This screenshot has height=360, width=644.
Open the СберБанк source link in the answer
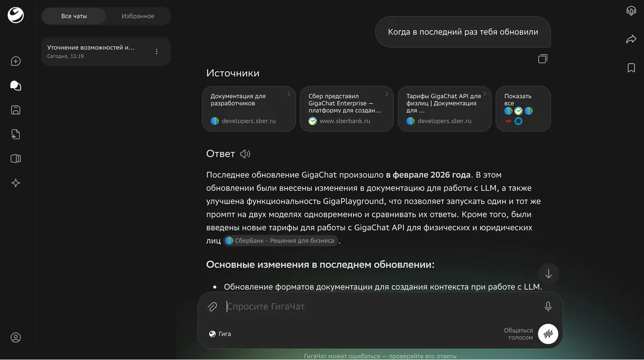point(280,241)
